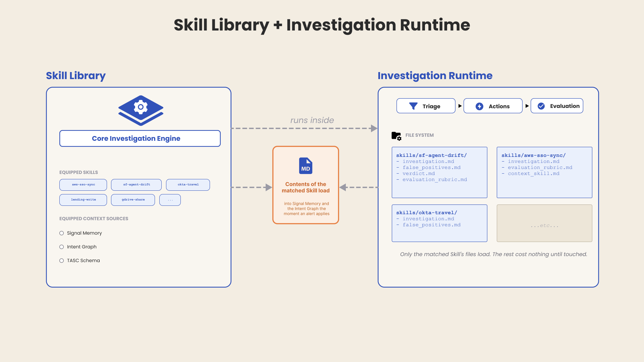
Task: Select the aws-sso-sync skill chip
Action: [83, 185]
